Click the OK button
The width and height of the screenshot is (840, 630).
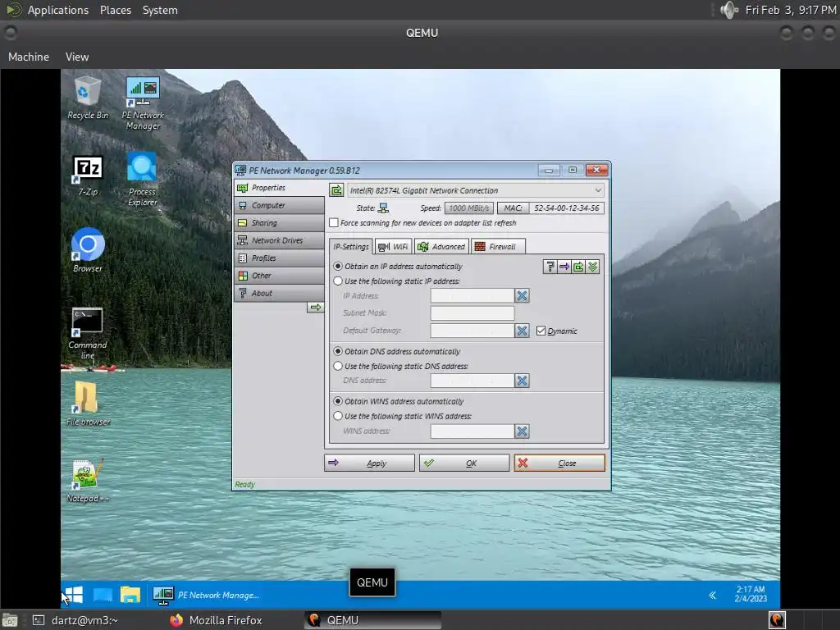pyautogui.click(x=464, y=463)
